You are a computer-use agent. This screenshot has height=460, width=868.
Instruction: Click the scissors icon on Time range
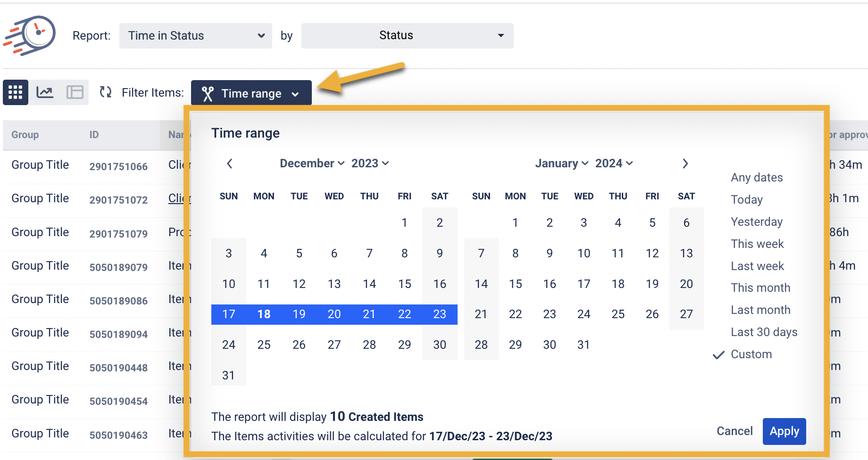coord(208,94)
